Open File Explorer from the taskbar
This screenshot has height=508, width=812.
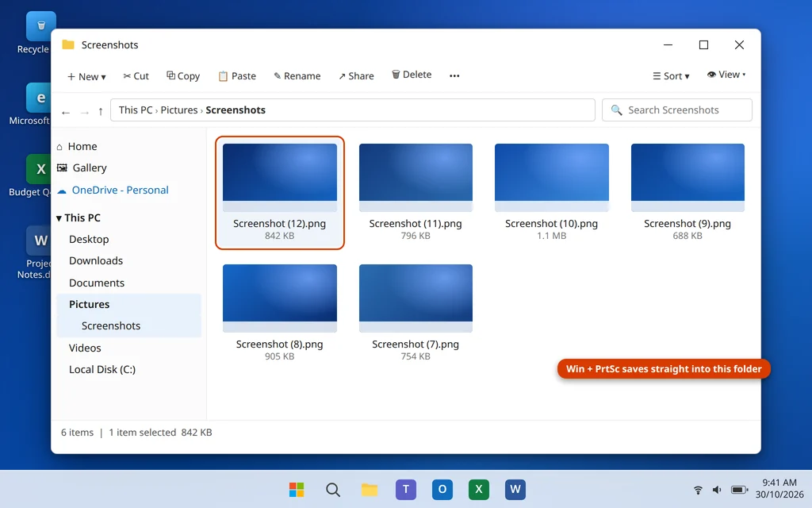pos(370,489)
